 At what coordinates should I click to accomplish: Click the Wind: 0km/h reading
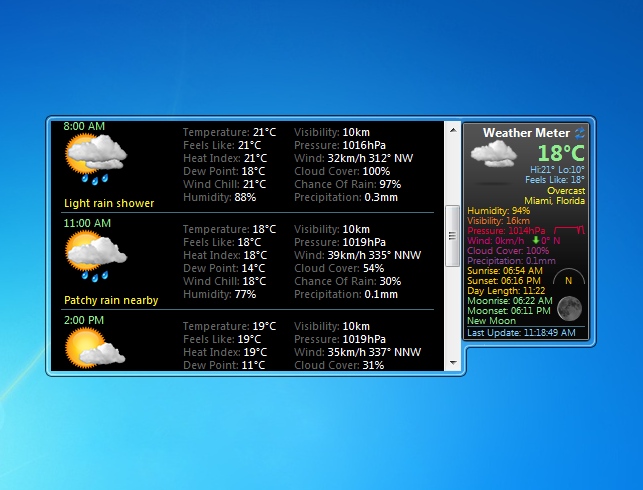[496, 241]
